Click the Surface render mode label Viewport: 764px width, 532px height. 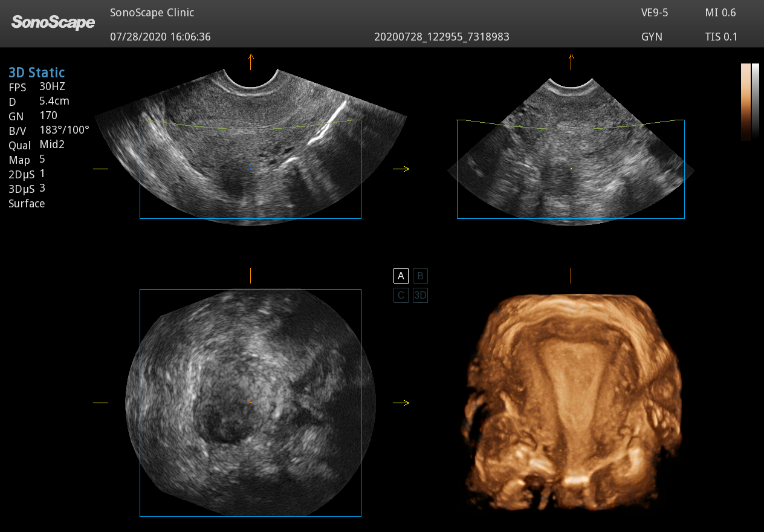tap(27, 204)
